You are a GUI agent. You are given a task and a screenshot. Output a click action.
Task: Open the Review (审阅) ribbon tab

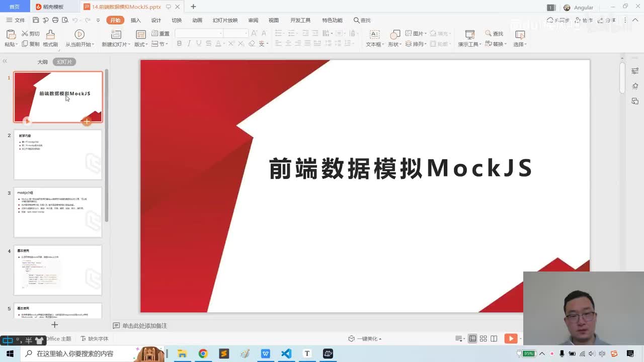(x=253, y=20)
